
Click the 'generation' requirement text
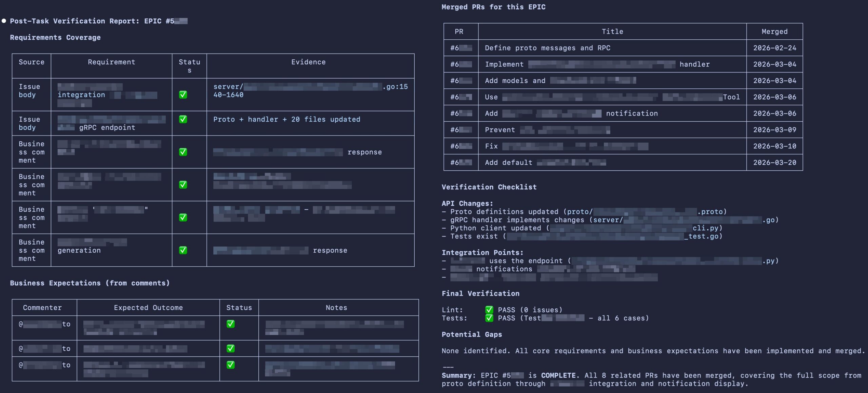[x=79, y=250]
